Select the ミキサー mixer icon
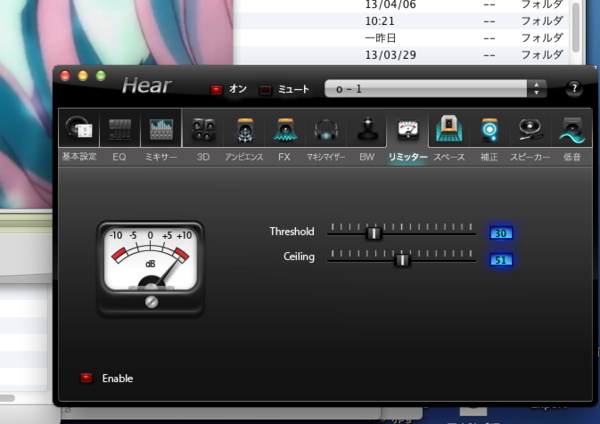 (161, 128)
